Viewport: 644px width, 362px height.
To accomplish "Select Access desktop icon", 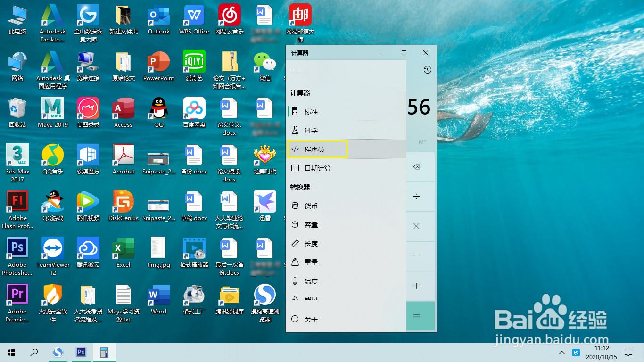I will tap(124, 114).
